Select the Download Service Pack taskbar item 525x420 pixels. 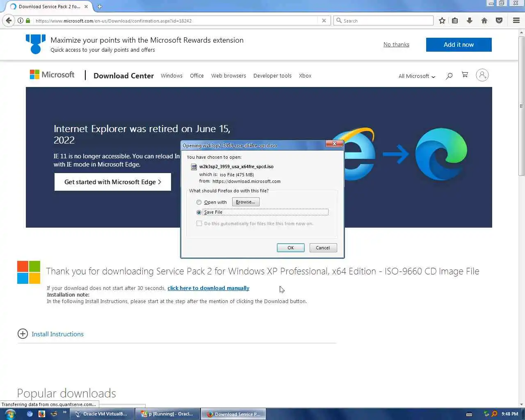pos(233,414)
